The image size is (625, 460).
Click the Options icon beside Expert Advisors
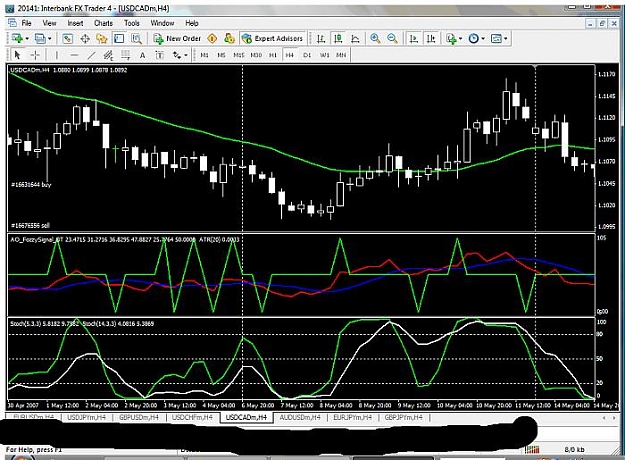pos(229,38)
